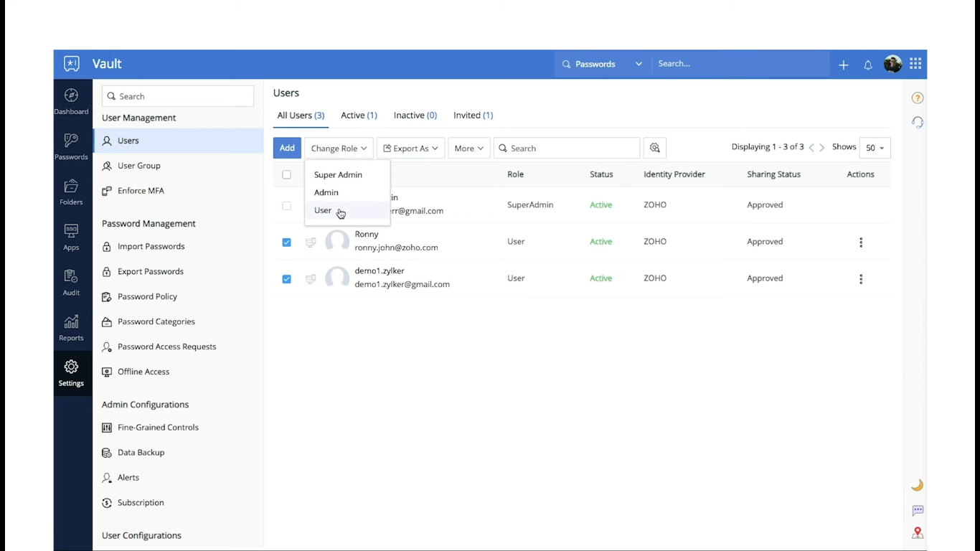
Task: Click the advanced search icon beside user search
Action: (x=655, y=148)
